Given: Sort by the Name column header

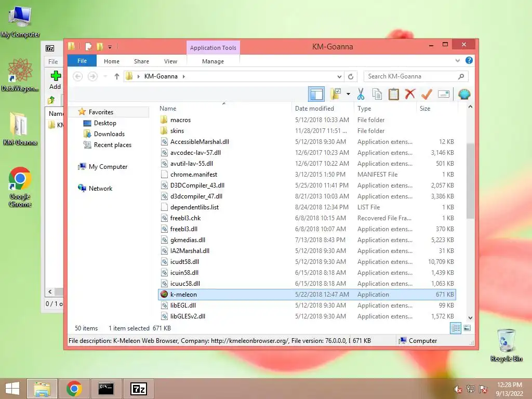Looking at the screenshot, I should pyautogui.click(x=224, y=108).
